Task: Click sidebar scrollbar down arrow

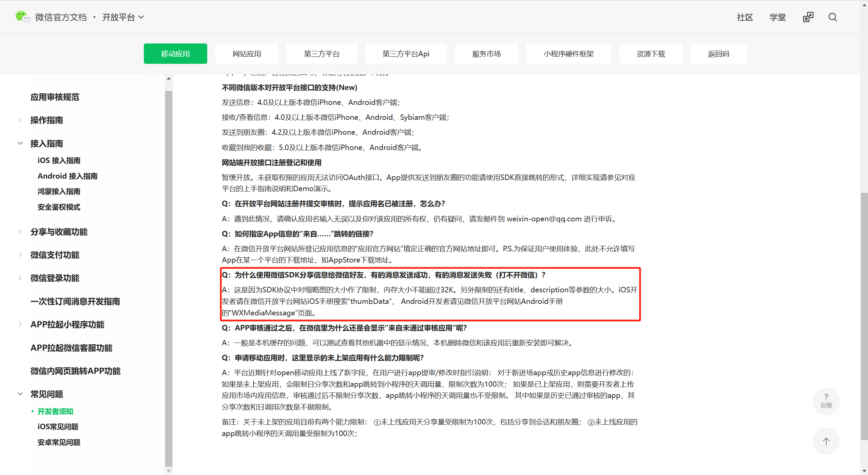Action: tap(169, 471)
